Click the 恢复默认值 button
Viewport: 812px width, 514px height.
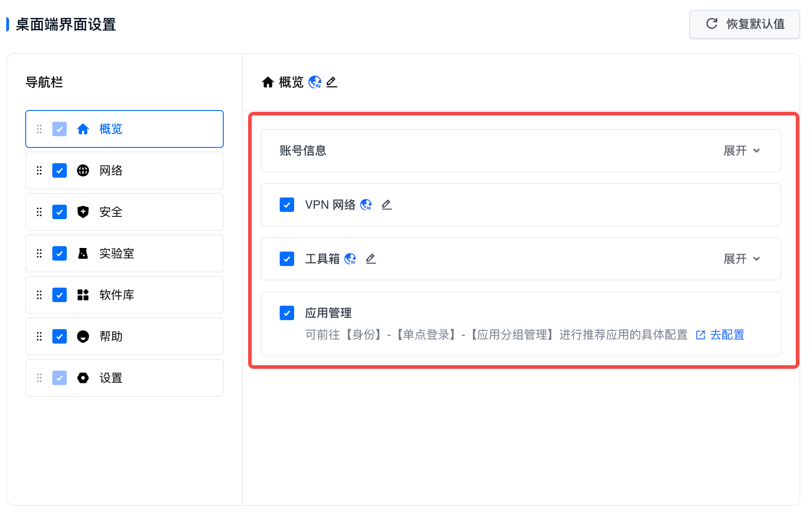pos(744,24)
